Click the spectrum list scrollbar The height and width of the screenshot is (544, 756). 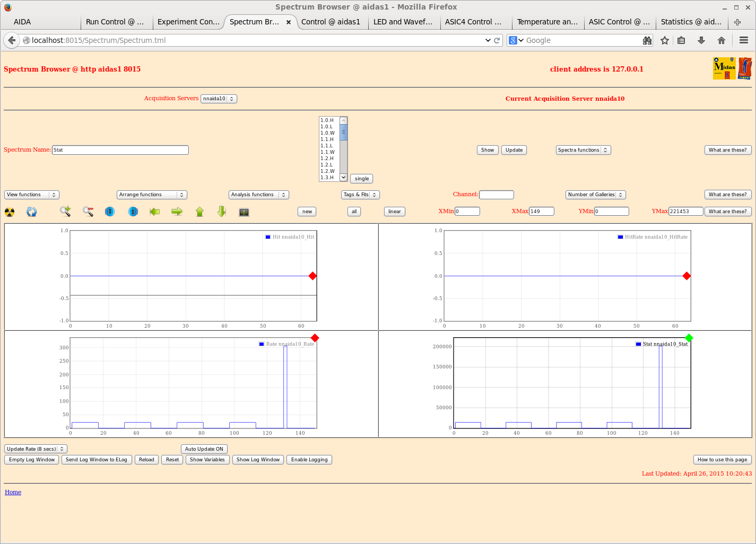point(343,149)
